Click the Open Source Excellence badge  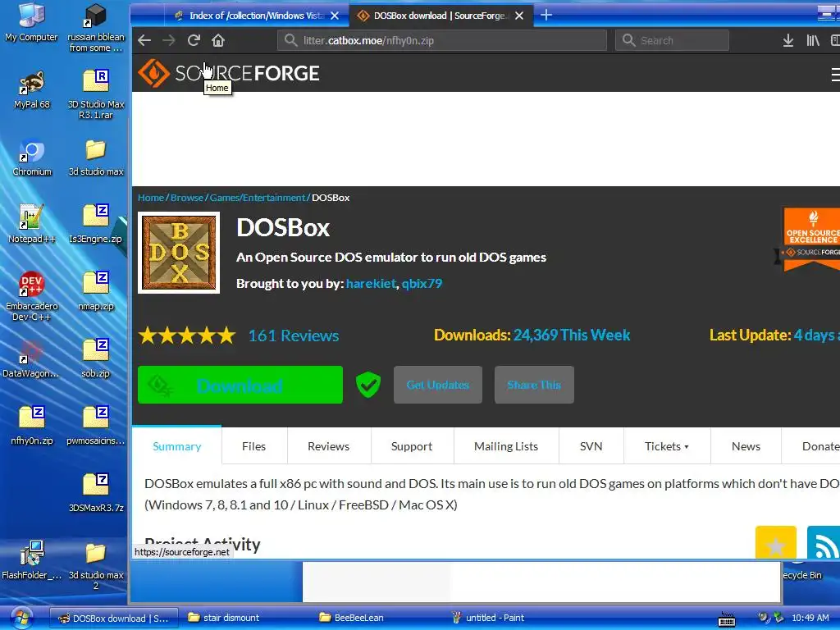click(x=810, y=240)
